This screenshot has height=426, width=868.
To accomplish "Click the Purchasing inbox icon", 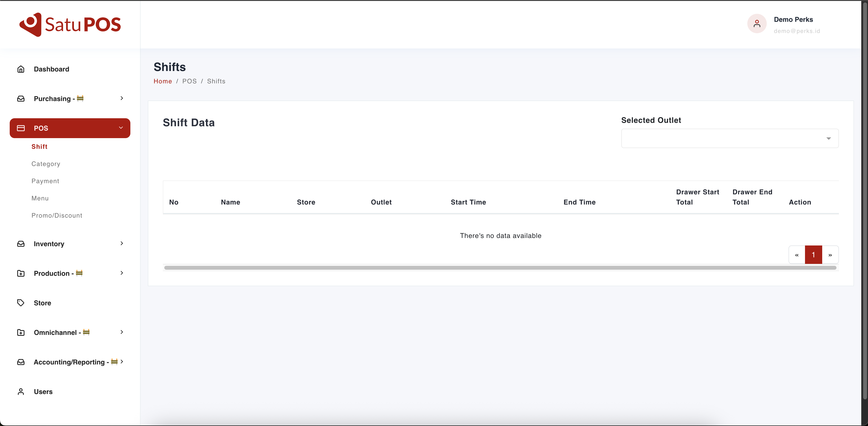I will coord(21,98).
